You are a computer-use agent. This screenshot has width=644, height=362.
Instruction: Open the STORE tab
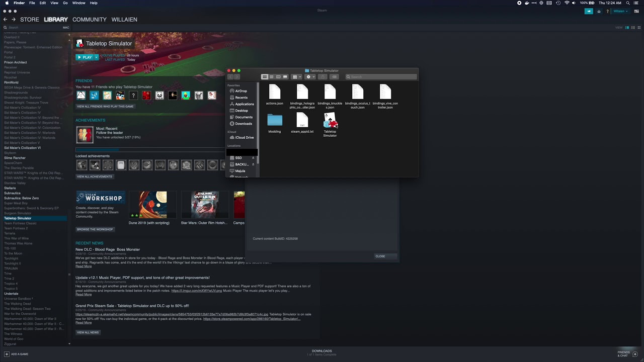click(x=30, y=20)
